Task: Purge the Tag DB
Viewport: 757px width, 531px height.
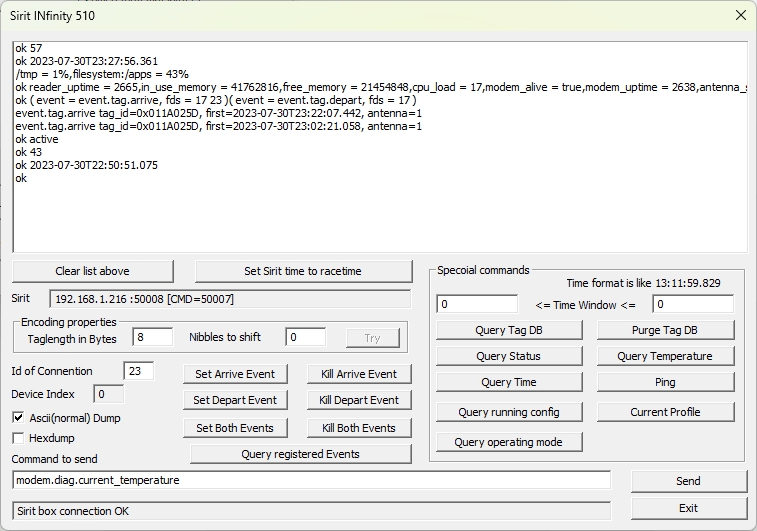Action: (665, 330)
